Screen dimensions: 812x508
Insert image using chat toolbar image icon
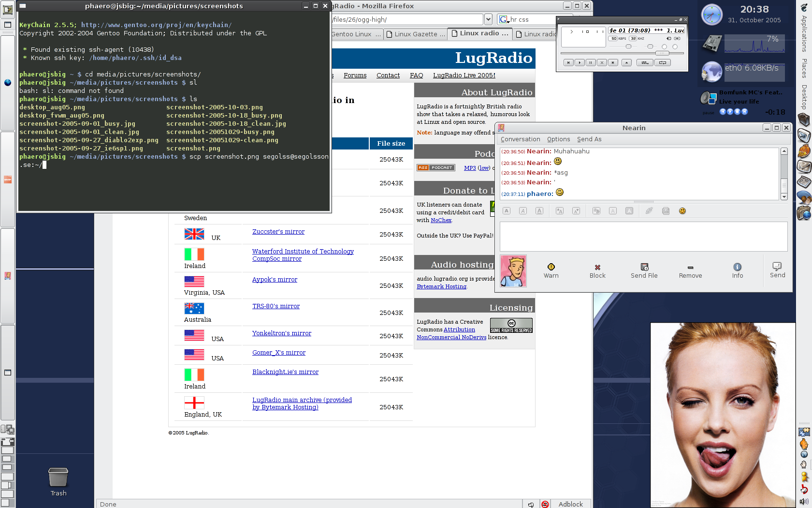pyautogui.click(x=666, y=211)
